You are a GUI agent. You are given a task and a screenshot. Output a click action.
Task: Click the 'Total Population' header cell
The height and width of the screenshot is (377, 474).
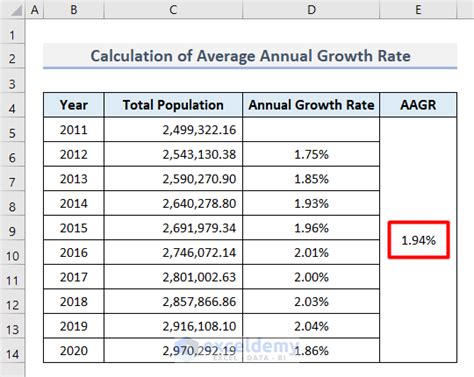173,105
